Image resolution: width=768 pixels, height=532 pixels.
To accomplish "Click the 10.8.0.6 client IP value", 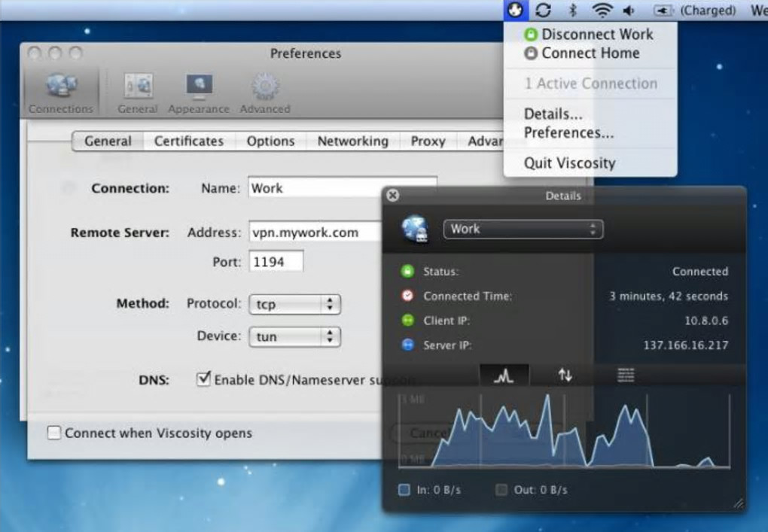I will pos(706,321).
